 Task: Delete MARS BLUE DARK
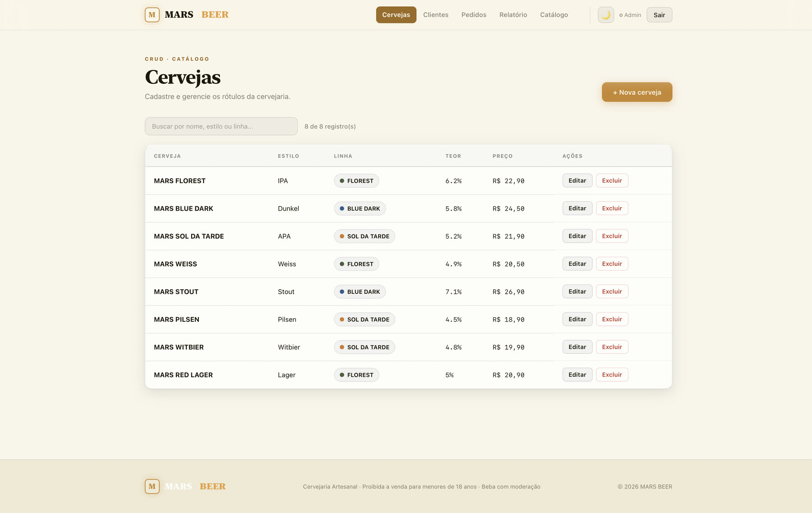(612, 208)
